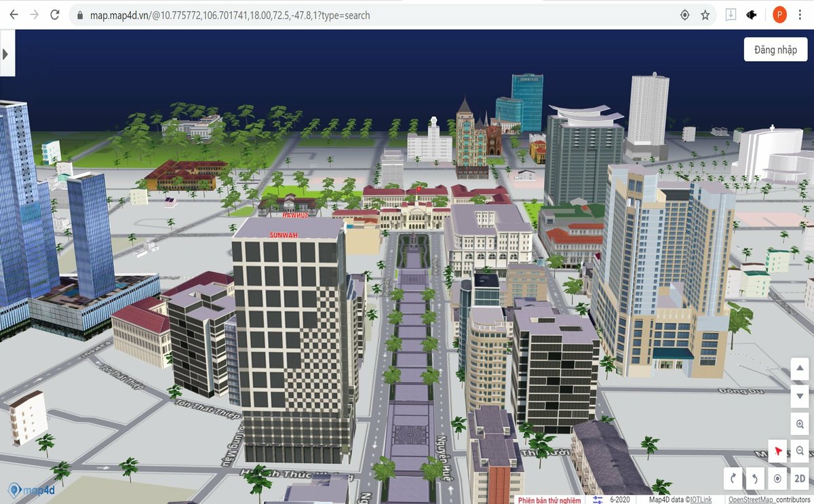The width and height of the screenshot is (814, 504).
Task: Open the IOTLink attribution link
Action: pos(701,500)
